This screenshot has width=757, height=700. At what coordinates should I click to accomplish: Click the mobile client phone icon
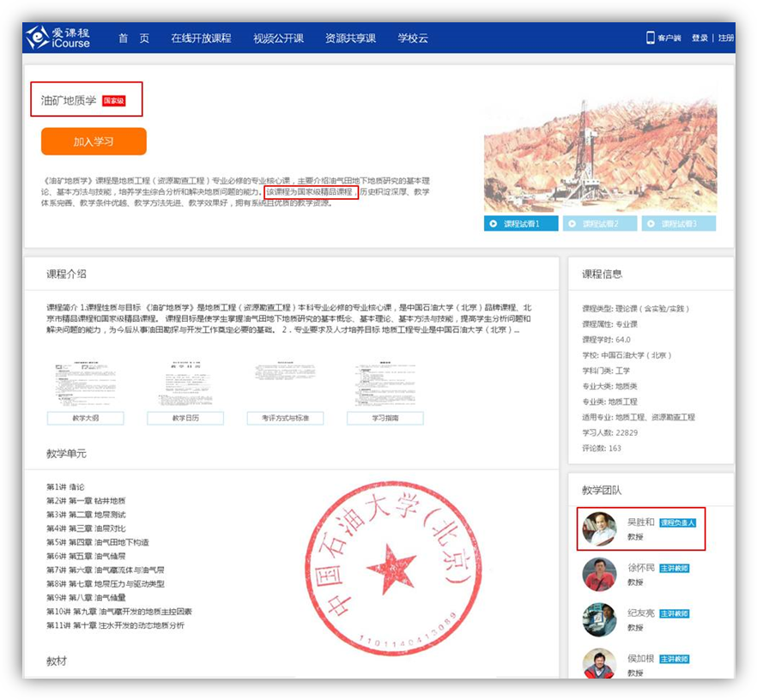tap(650, 38)
